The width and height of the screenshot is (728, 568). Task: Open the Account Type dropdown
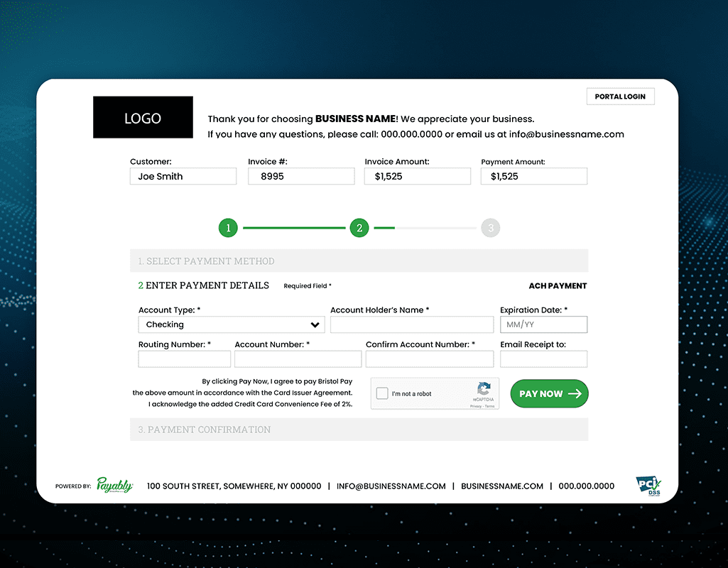click(231, 324)
